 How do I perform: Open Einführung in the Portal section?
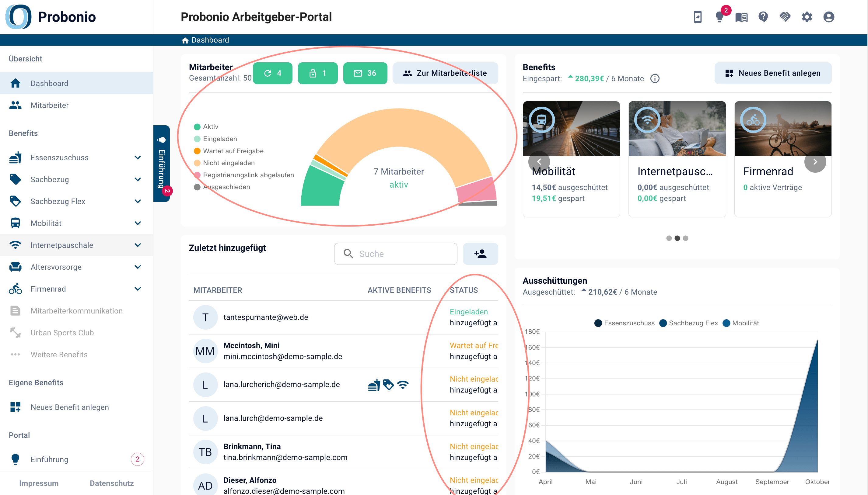coord(77,459)
